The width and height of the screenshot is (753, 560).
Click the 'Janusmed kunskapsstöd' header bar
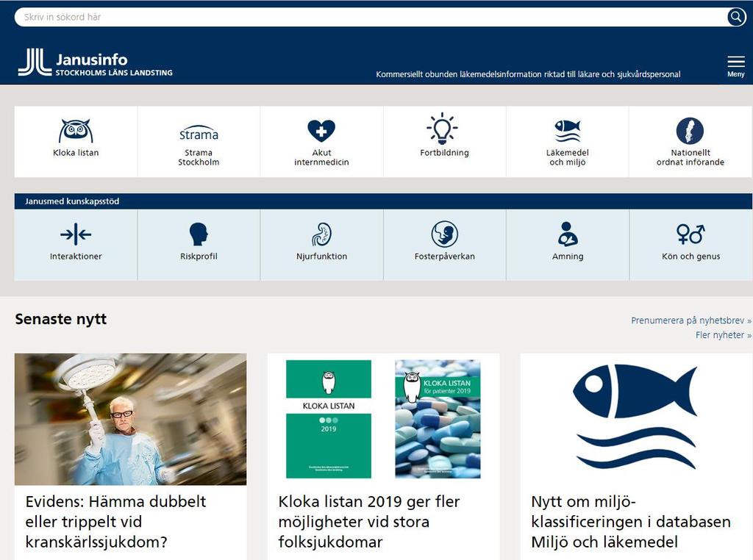pyautogui.click(x=382, y=201)
